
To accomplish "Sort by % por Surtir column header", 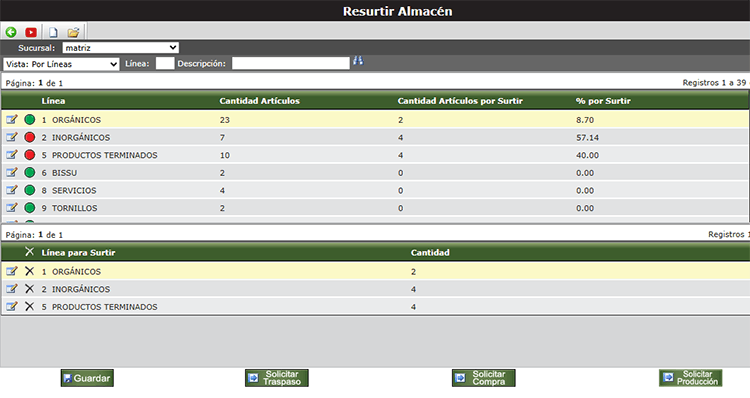I will point(603,101).
